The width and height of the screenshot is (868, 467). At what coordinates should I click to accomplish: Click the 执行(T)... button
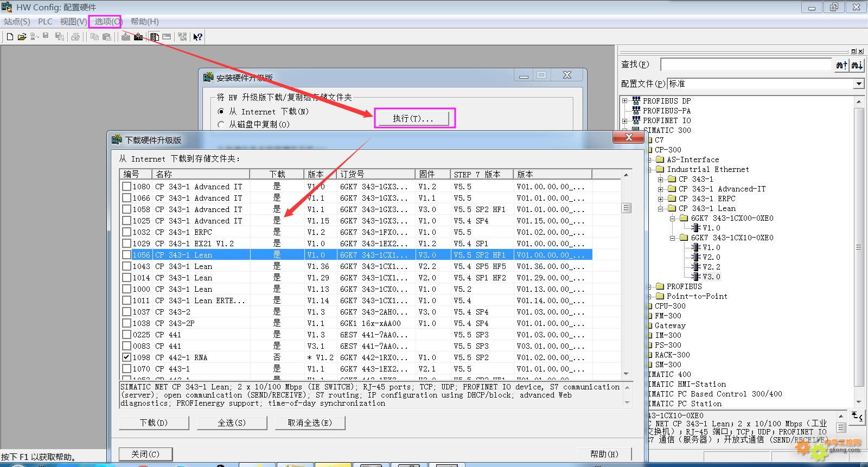click(x=414, y=118)
